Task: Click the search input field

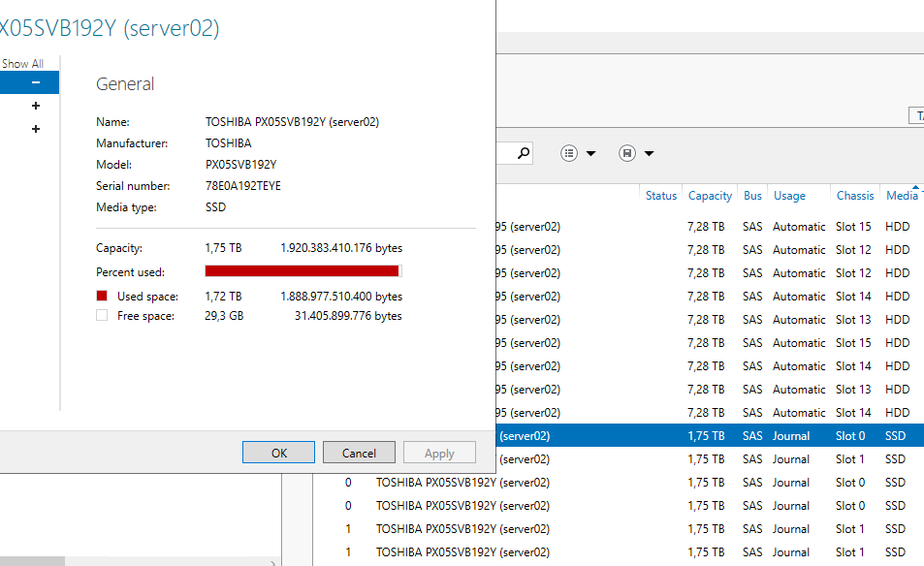Action: tap(504, 153)
